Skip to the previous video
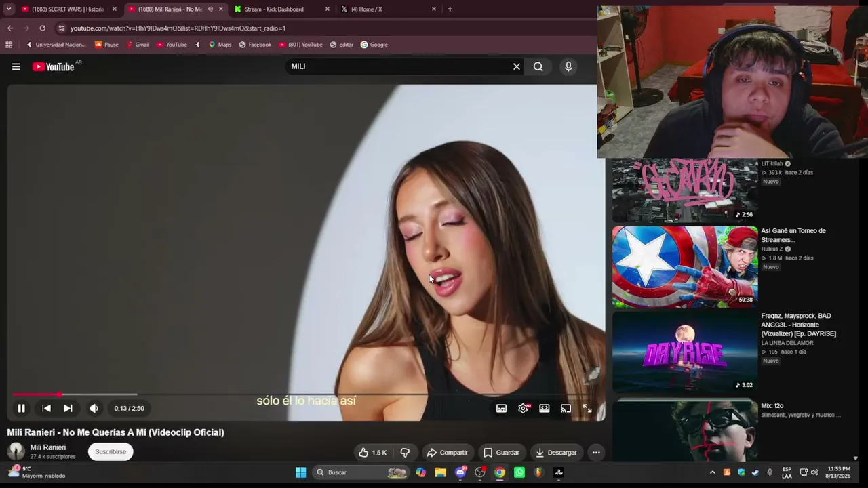868x488 pixels. (46, 408)
